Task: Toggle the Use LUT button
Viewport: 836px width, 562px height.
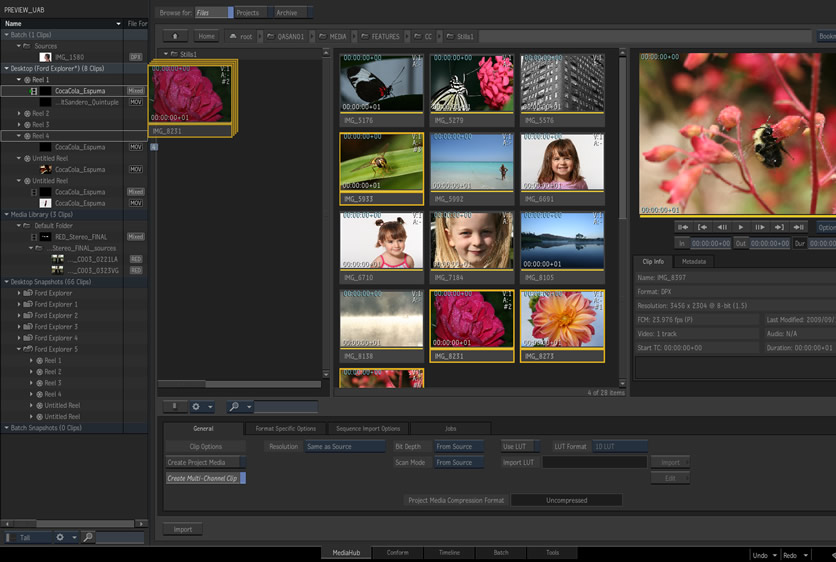Action: (519, 446)
